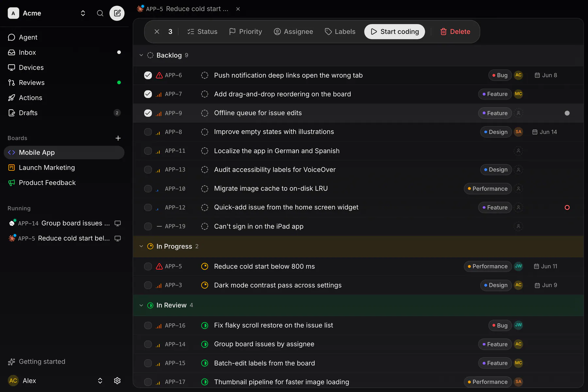Click the compose new issue icon
Viewport: 588px width, 392px height.
pos(117,13)
